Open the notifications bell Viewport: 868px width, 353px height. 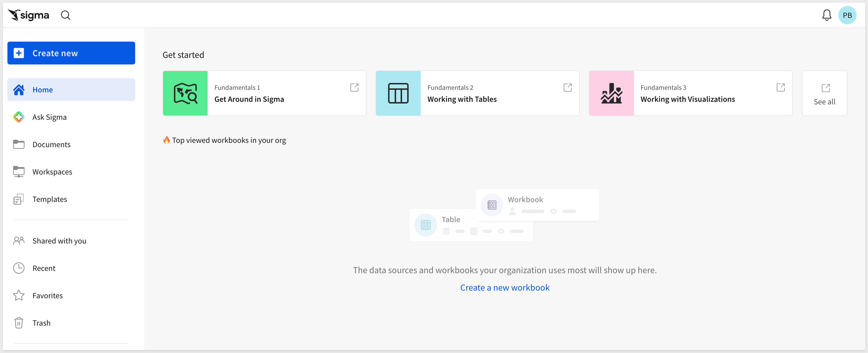[826, 15]
